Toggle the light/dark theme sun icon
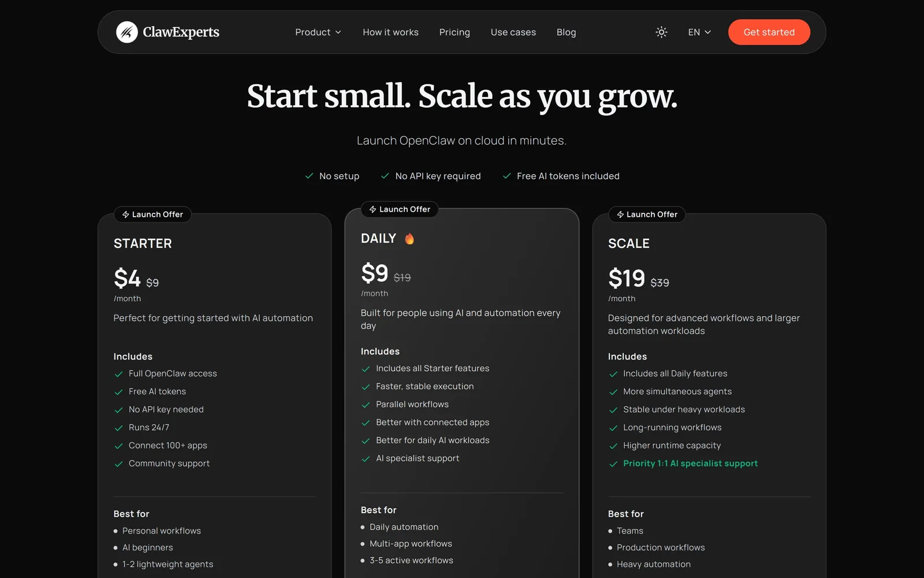This screenshot has height=578, width=924. pos(661,32)
